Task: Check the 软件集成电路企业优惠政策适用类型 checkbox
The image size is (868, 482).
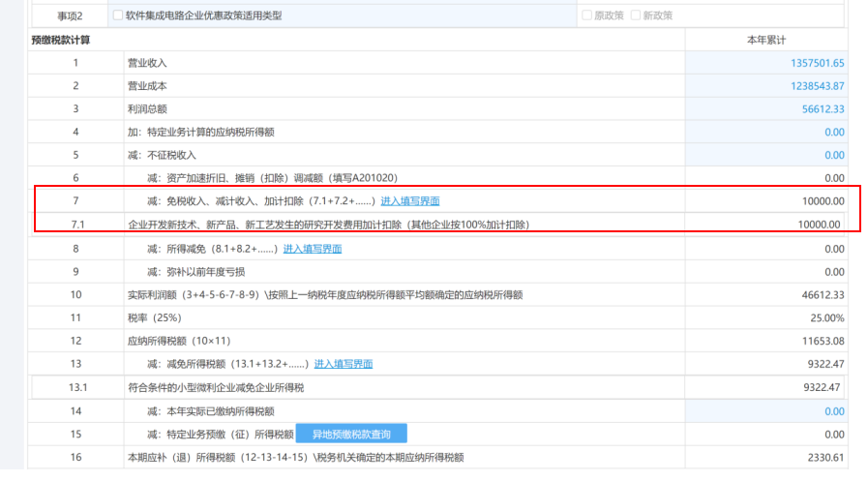Action: [x=118, y=15]
